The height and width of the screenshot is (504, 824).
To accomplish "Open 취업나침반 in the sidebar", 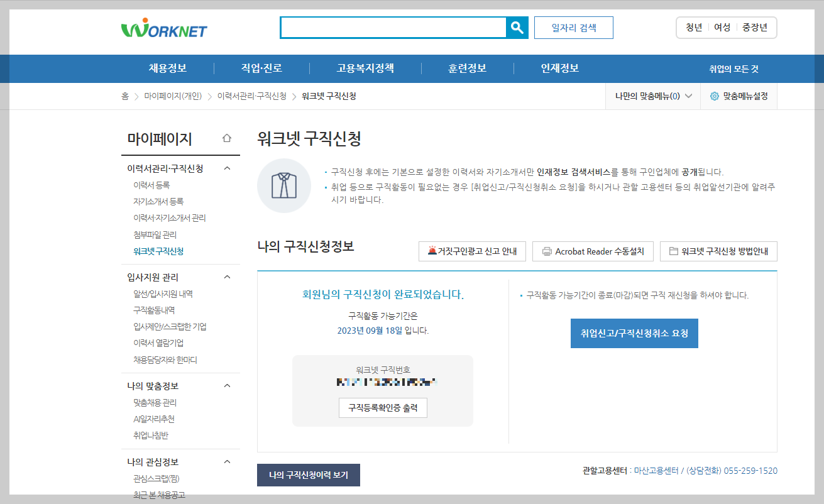I will [150, 436].
